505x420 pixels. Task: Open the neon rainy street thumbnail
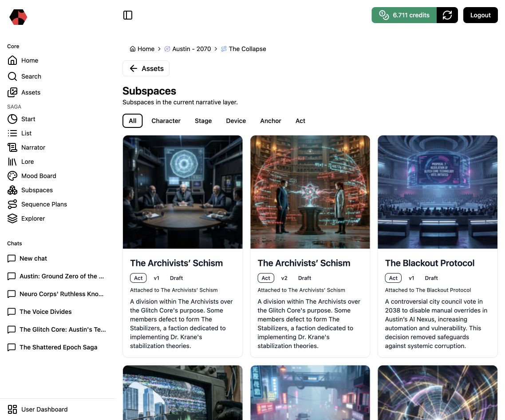click(310, 392)
